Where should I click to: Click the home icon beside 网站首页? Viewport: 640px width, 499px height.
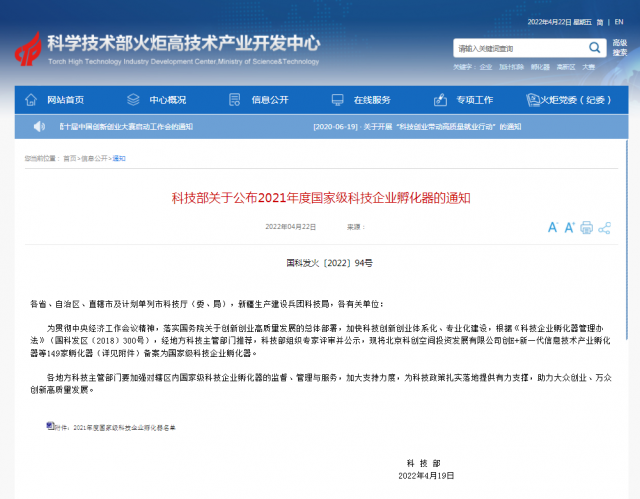coord(31,100)
